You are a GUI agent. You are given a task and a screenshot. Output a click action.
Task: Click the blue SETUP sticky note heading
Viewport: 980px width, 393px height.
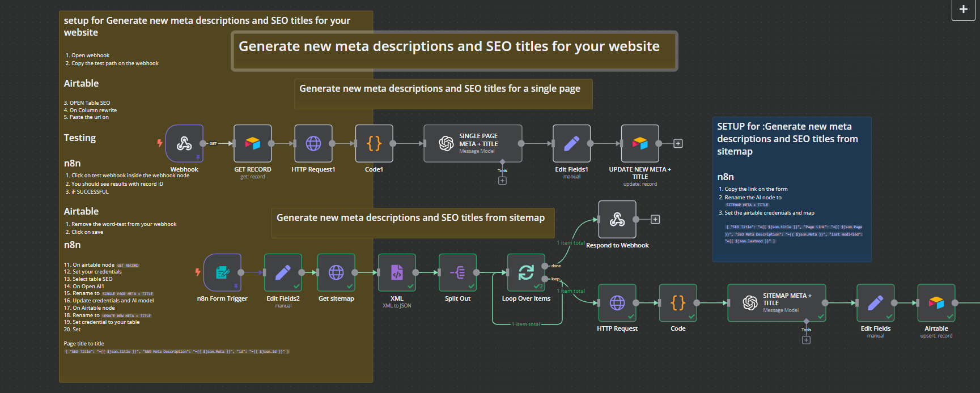click(x=787, y=139)
